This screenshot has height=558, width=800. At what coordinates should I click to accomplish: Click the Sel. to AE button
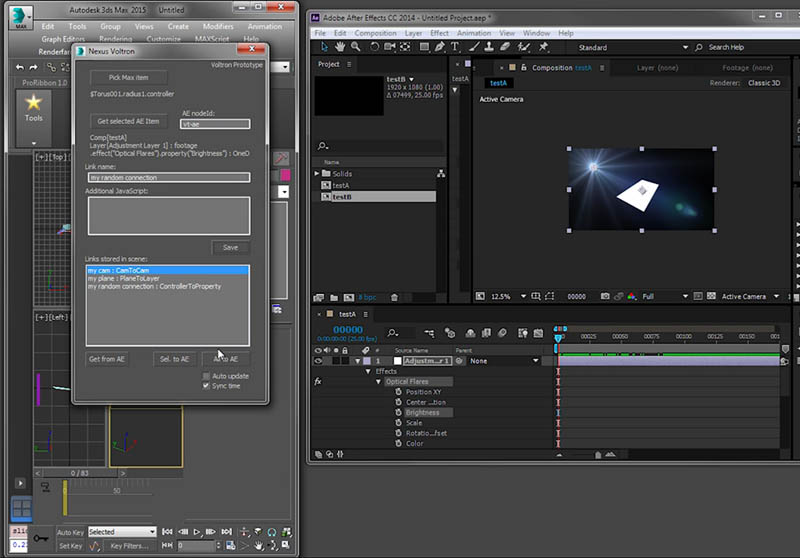click(174, 359)
